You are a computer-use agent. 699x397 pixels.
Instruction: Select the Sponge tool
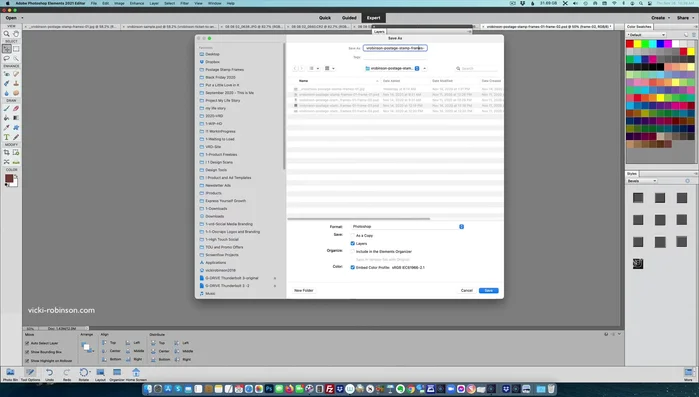tap(16, 93)
